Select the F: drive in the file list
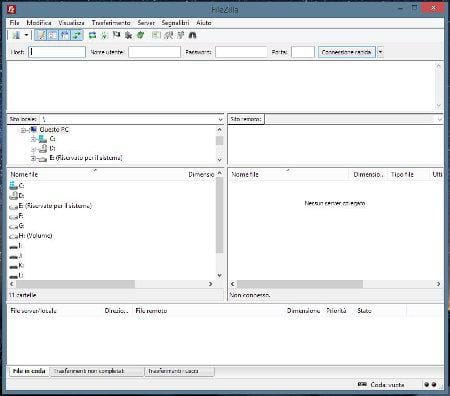Screen dimensions: 450x396 16,216
